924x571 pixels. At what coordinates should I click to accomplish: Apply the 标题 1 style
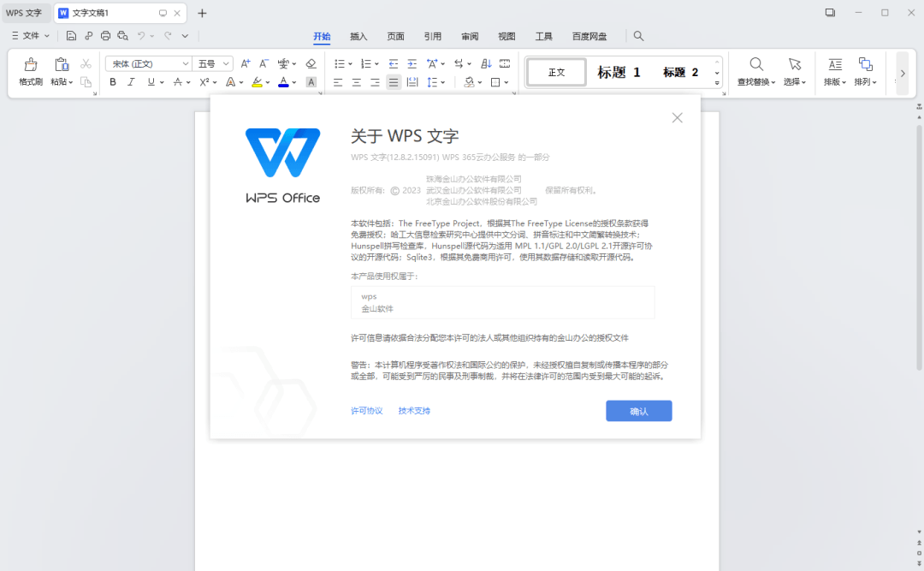point(619,73)
